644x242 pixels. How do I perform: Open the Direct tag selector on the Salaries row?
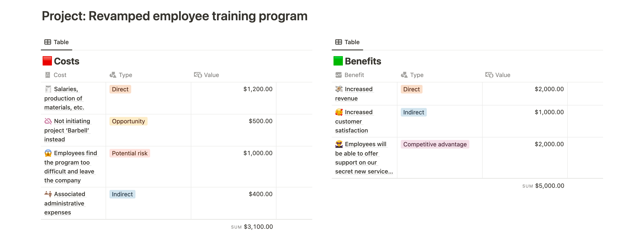pos(120,89)
